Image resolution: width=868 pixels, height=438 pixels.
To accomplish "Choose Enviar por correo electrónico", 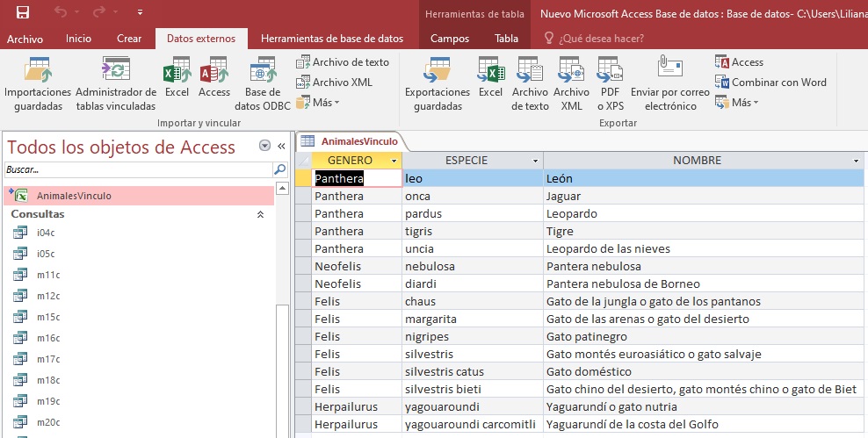I will pyautogui.click(x=669, y=84).
